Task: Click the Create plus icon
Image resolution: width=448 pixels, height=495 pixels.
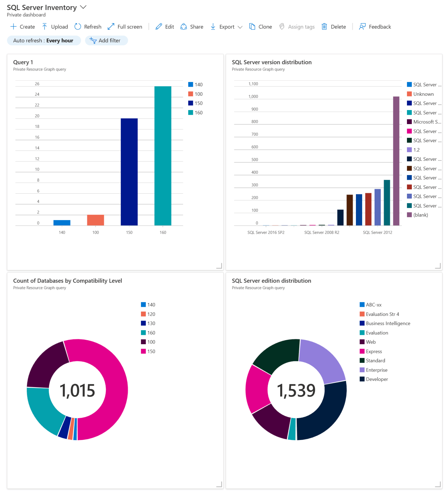Action: coord(13,27)
